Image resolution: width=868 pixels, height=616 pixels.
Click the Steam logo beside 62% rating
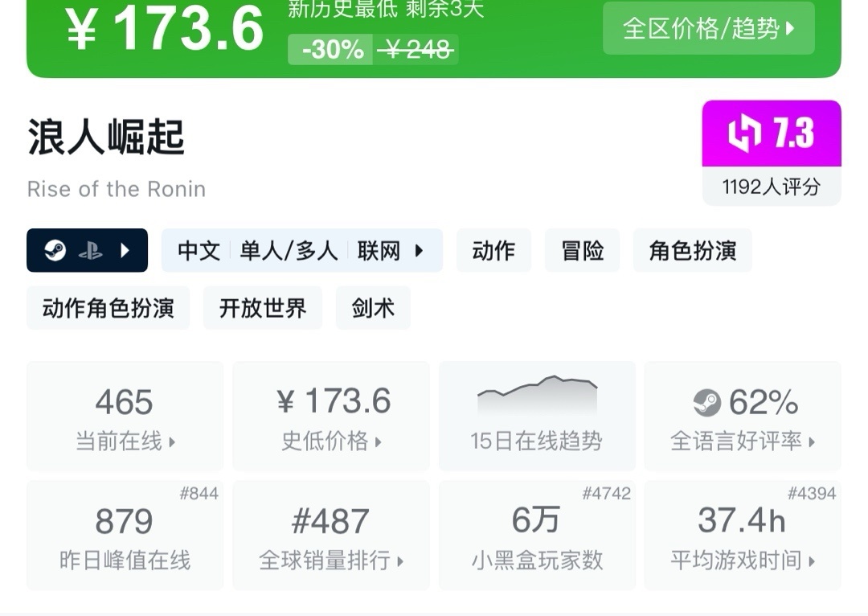(707, 402)
